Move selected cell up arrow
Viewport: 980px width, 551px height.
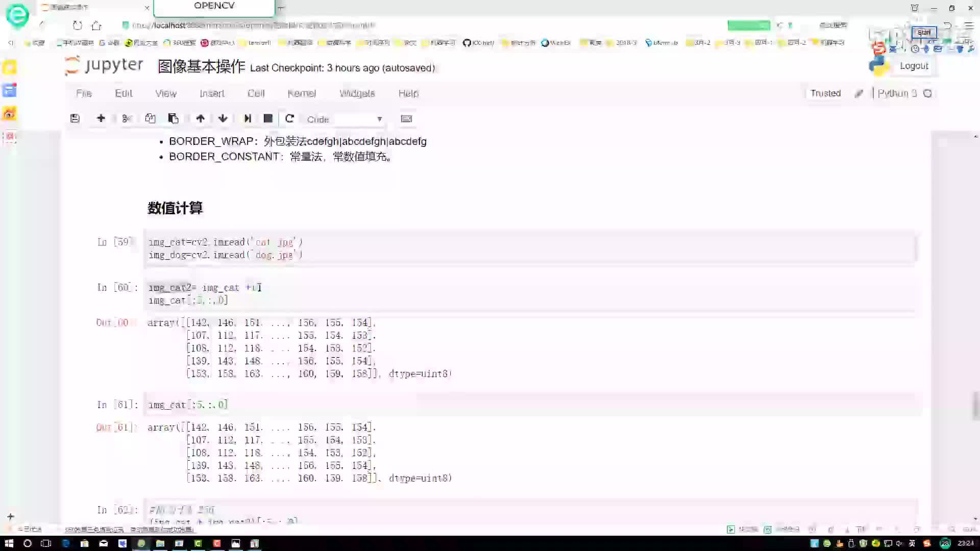click(x=200, y=118)
